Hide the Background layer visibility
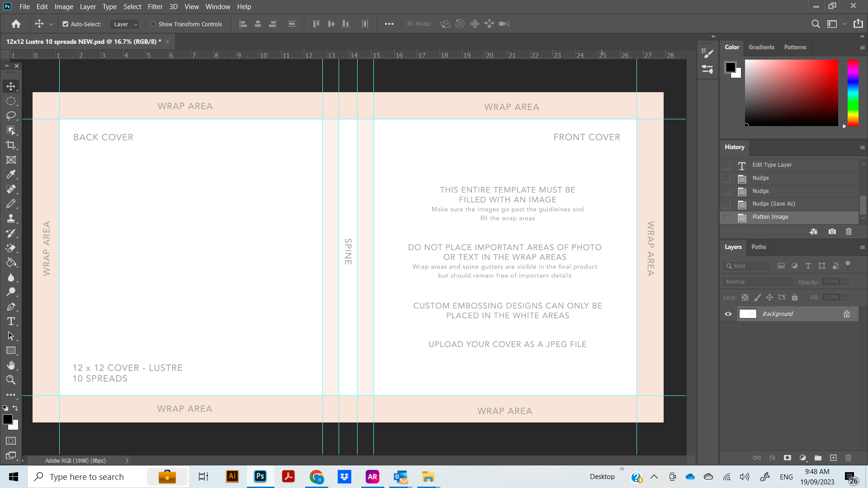Viewport: 868px width, 488px height. pos(728,314)
